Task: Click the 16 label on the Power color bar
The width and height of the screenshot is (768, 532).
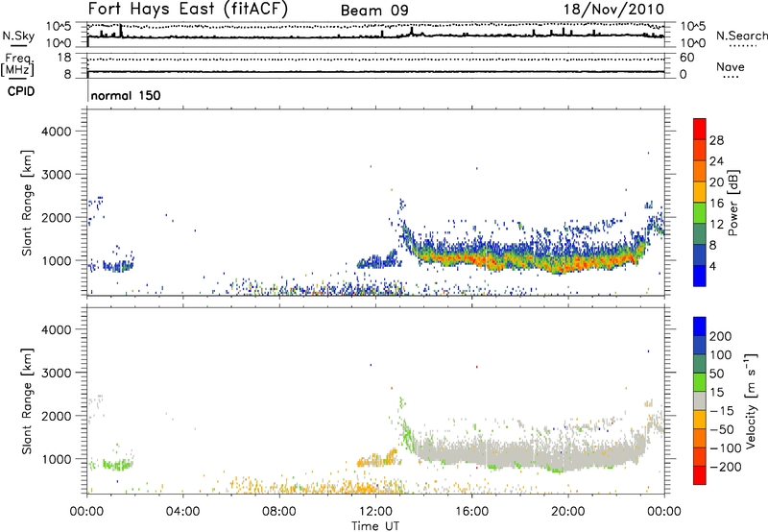Action: pyautogui.click(x=716, y=204)
